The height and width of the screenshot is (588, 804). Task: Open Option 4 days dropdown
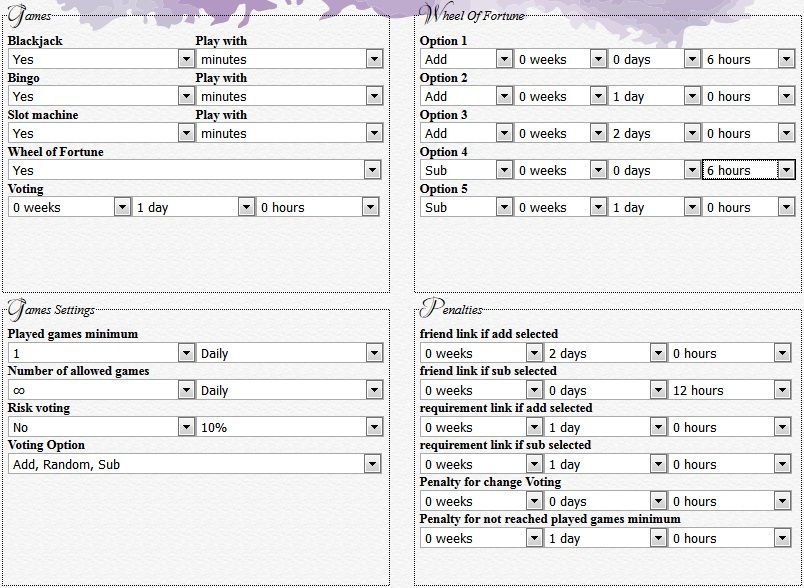[654, 170]
